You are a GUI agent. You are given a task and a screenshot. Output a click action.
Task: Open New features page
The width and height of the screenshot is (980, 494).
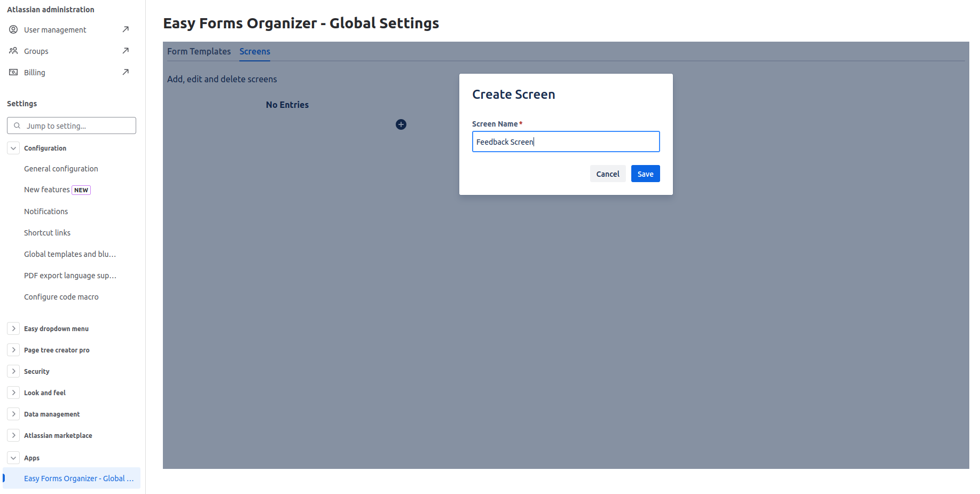(47, 190)
